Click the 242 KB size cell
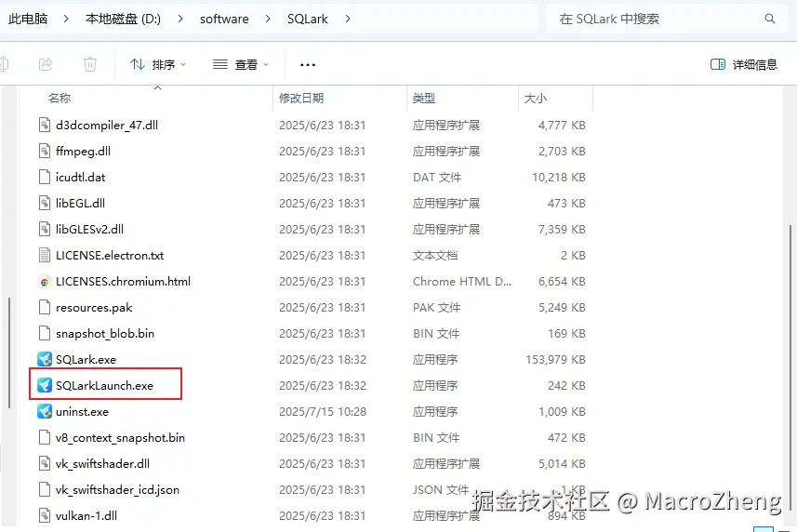 [566, 386]
